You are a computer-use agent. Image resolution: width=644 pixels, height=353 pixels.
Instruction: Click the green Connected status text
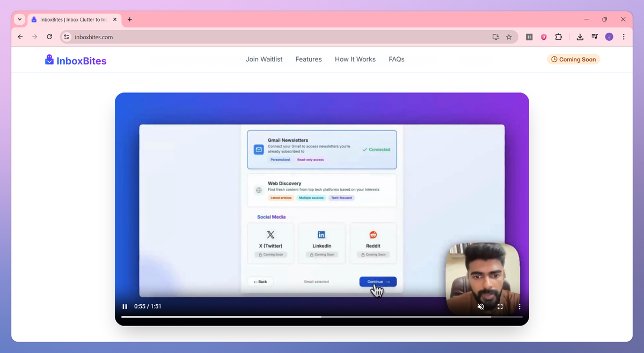376,149
